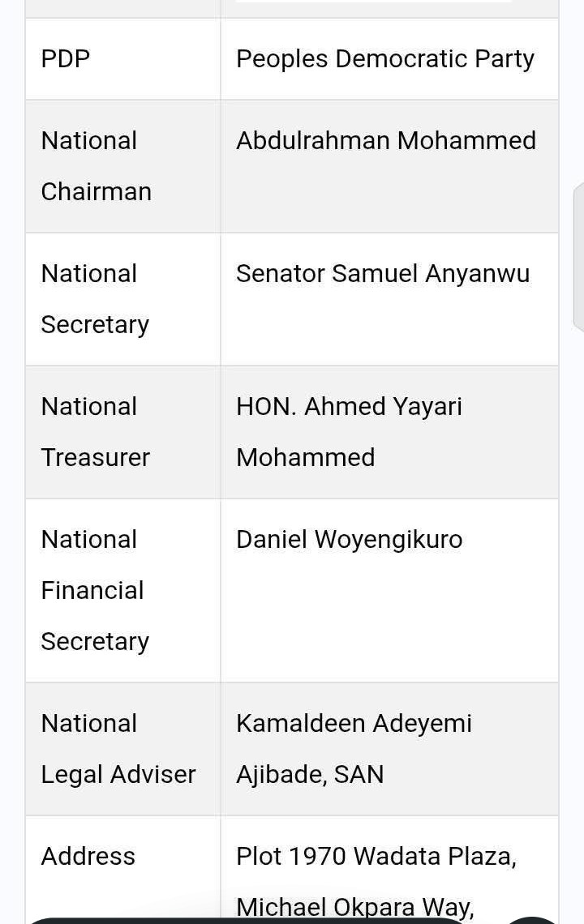Tap the National Legal Adviser label
Image resolution: width=584 pixels, height=924 pixels.
click(118, 749)
